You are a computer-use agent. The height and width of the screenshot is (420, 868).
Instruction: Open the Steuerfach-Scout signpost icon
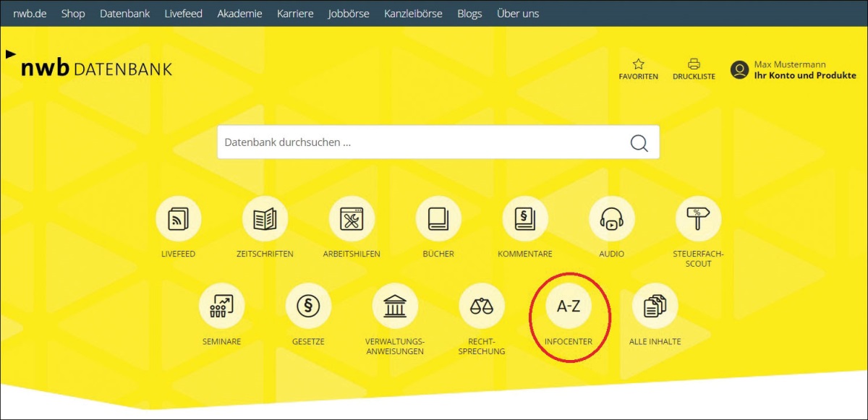tap(698, 219)
